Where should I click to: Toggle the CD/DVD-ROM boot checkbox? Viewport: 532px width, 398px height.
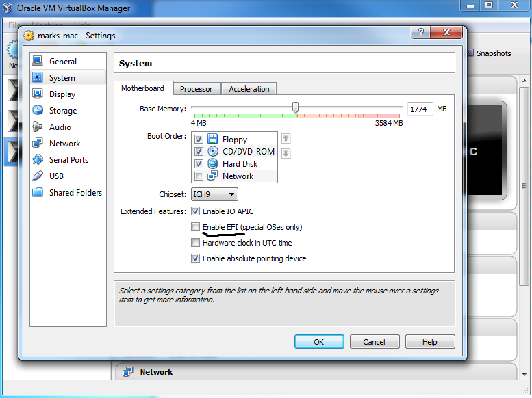point(199,151)
